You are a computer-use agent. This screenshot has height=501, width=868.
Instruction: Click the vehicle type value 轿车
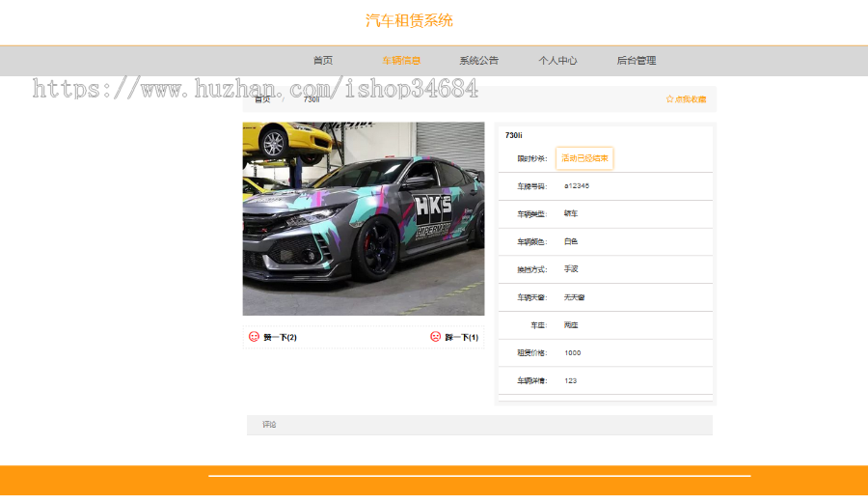(571, 213)
